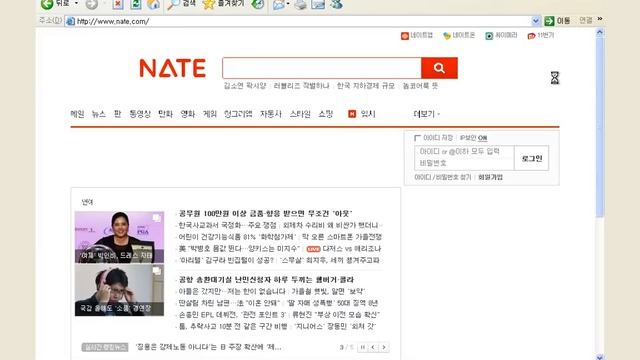Open the 뉴스 nav tab
This screenshot has width=640, height=360.
click(98, 114)
